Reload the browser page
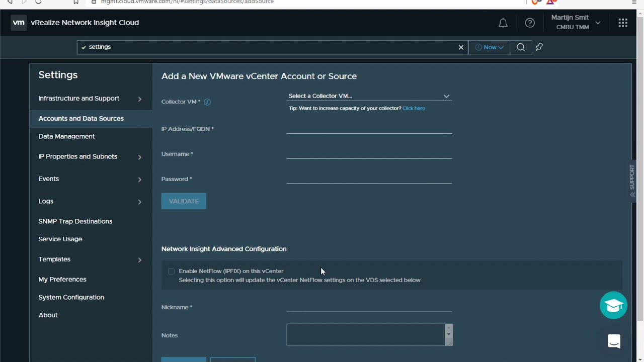Screen dimensions: 644x362 tap(38, 2)
